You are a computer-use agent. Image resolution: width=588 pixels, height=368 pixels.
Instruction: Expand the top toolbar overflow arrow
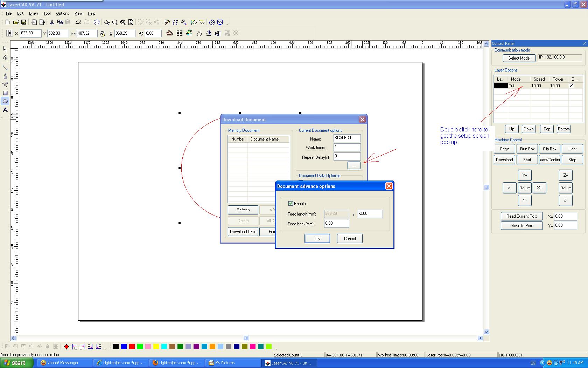(x=227, y=24)
